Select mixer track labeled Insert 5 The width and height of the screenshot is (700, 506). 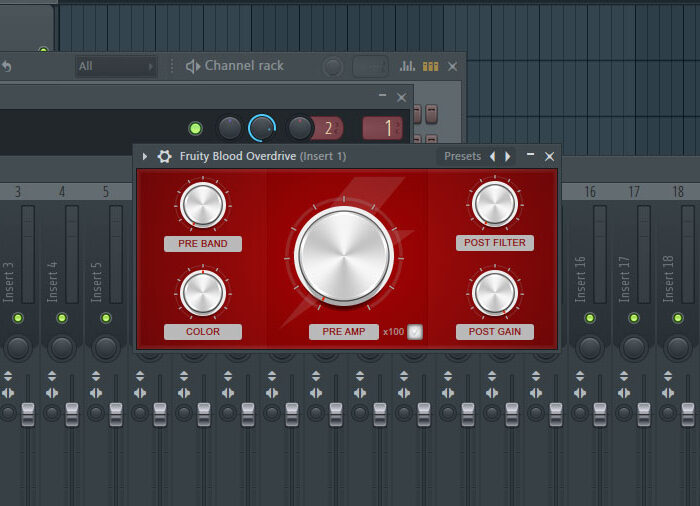tap(96, 282)
